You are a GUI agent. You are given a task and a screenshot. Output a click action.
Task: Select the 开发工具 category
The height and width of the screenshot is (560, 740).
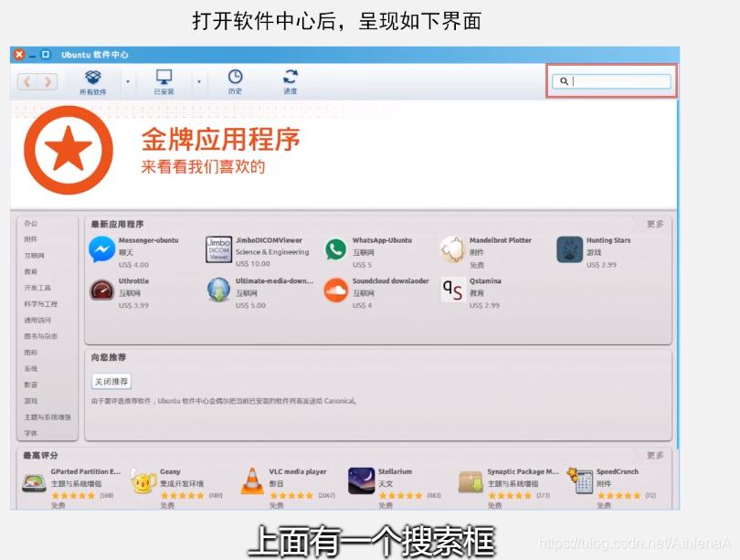click(x=37, y=288)
